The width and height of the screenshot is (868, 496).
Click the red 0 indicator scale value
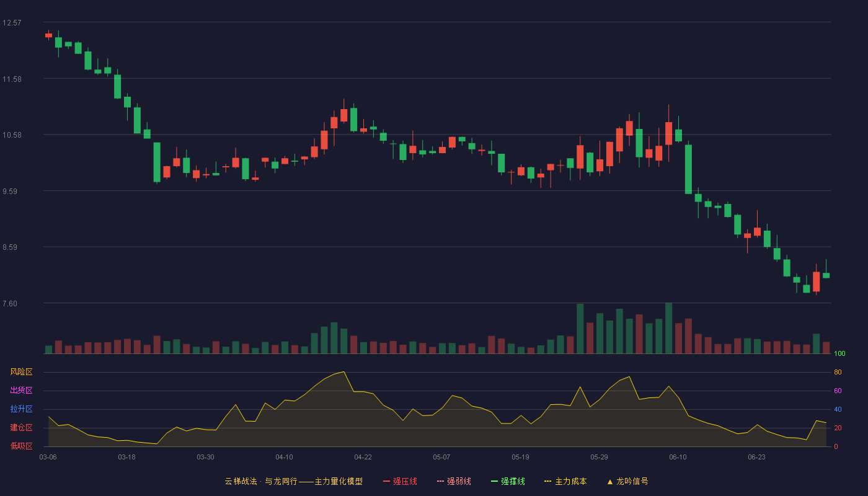point(836,447)
